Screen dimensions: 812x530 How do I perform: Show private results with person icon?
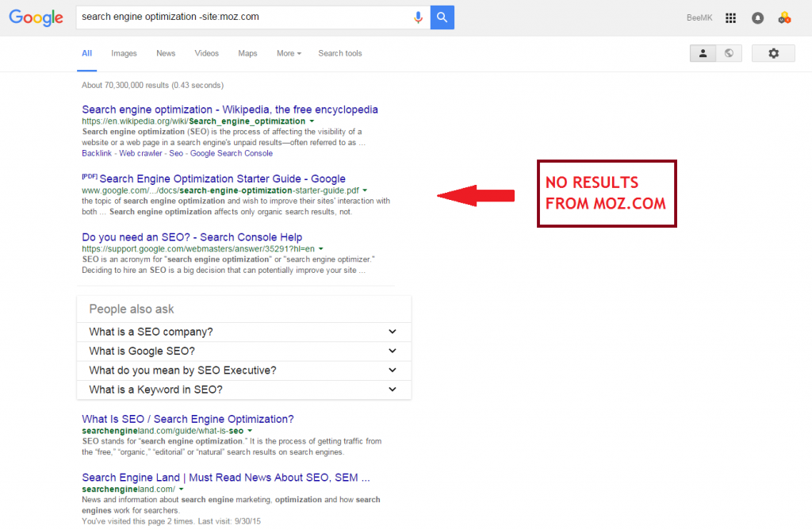[703, 53]
